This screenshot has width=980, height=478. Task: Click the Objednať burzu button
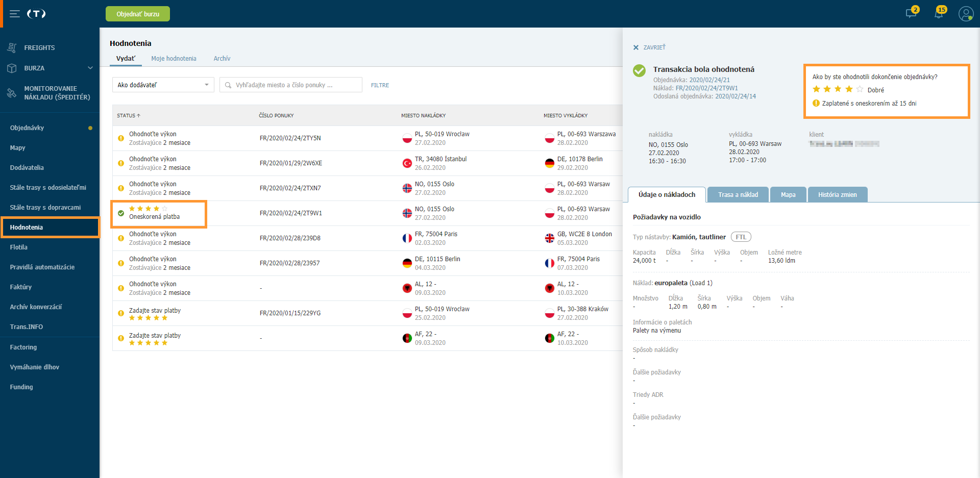[x=138, y=14]
